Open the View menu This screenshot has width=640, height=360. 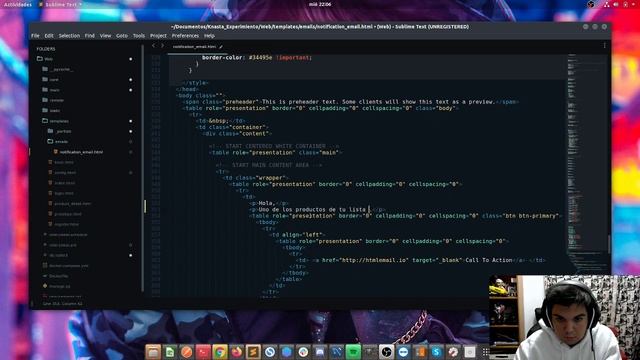[x=105, y=36]
